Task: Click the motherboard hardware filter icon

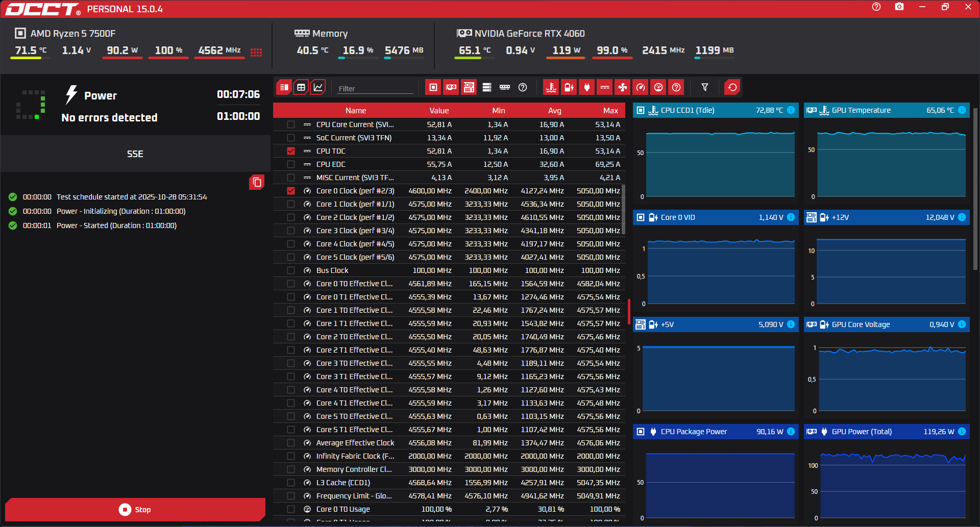Action: pos(469,87)
